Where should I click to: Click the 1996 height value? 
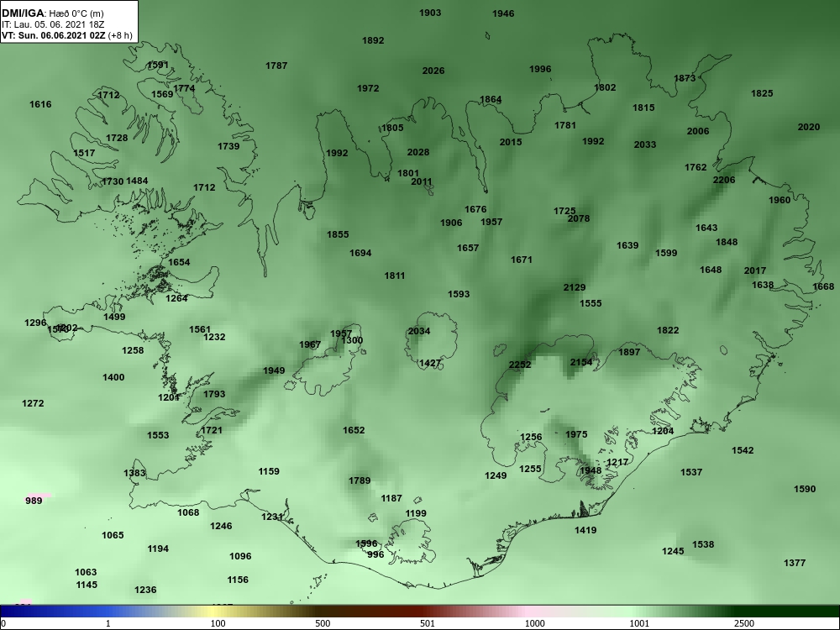click(540, 69)
